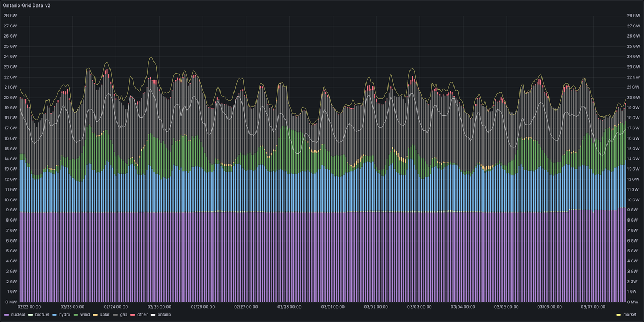Click the solar legend color swatch
644x322 pixels.
pyautogui.click(x=95, y=315)
